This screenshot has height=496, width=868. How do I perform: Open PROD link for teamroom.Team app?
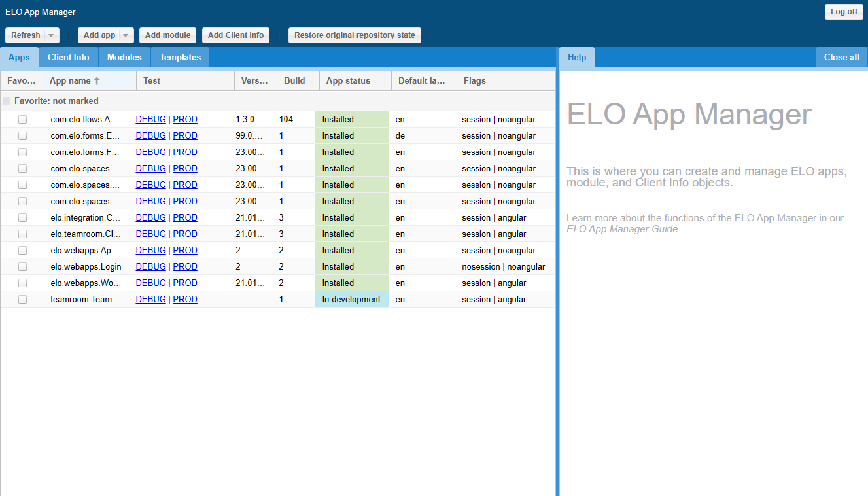185,300
